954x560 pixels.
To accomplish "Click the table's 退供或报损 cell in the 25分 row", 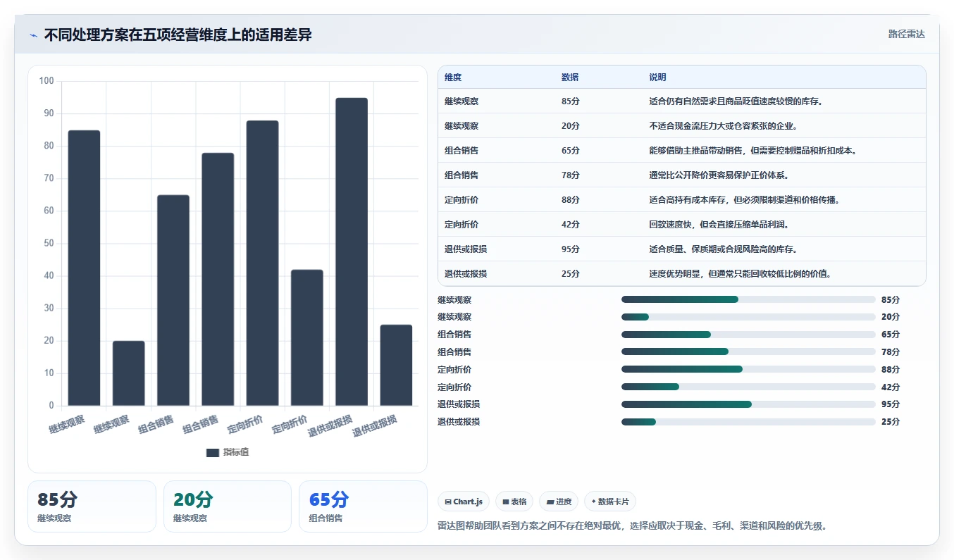I will point(466,274).
